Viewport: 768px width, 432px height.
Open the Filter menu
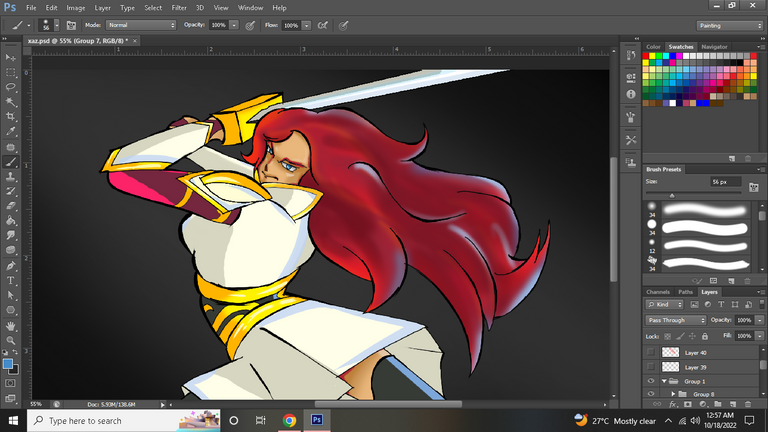tap(179, 8)
